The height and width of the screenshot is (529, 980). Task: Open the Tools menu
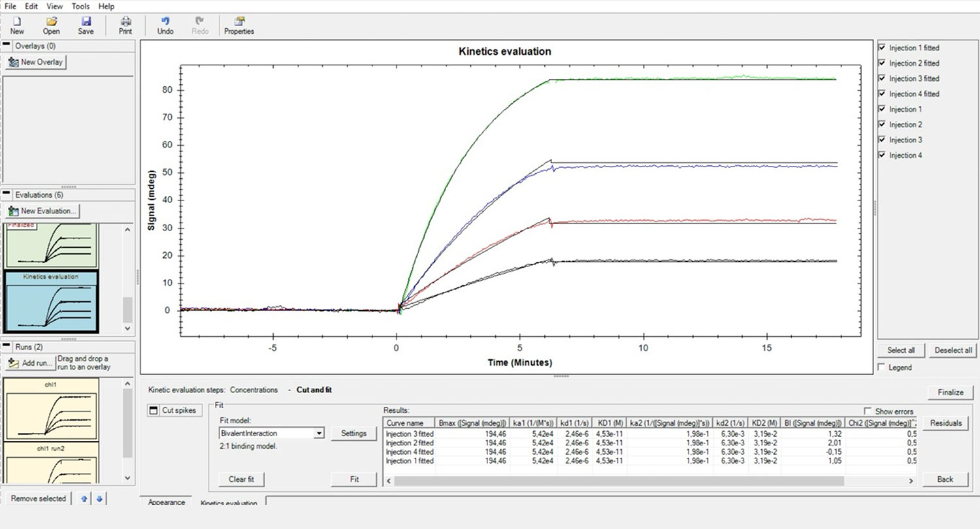pos(81,6)
